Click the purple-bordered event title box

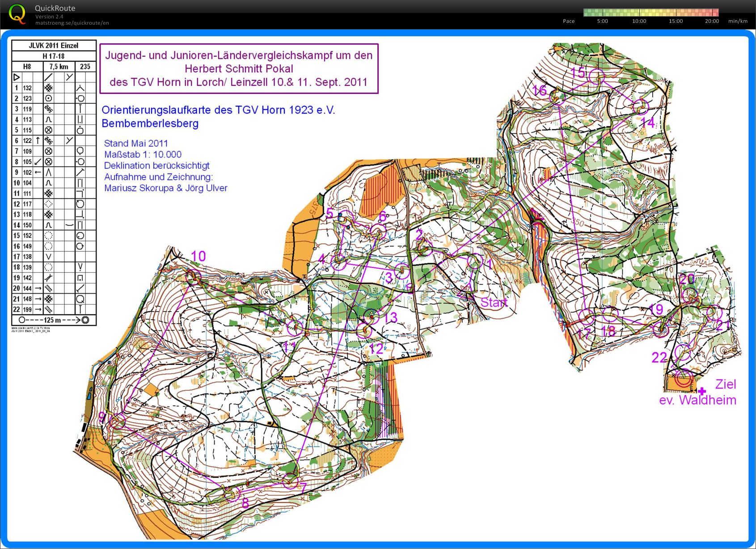(x=239, y=68)
